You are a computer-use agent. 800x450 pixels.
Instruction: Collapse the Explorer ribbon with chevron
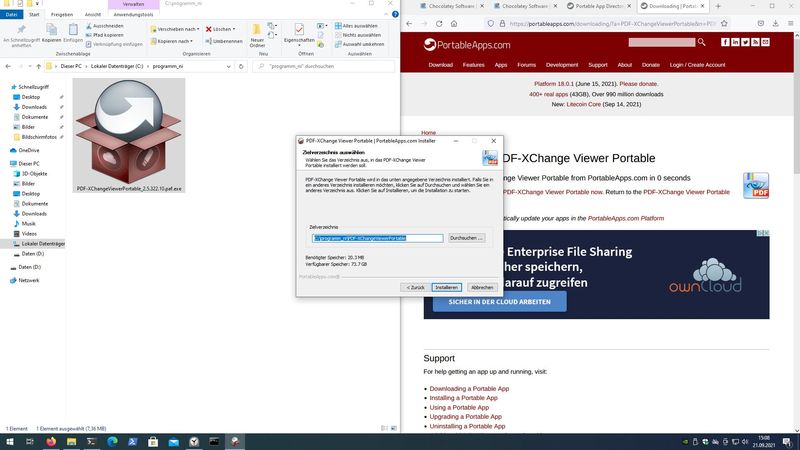386,14
